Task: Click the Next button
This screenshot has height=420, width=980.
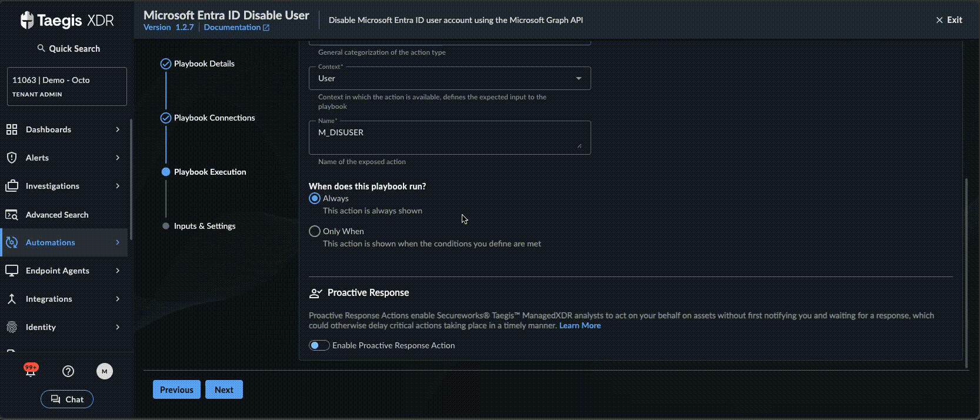Action: [x=224, y=389]
